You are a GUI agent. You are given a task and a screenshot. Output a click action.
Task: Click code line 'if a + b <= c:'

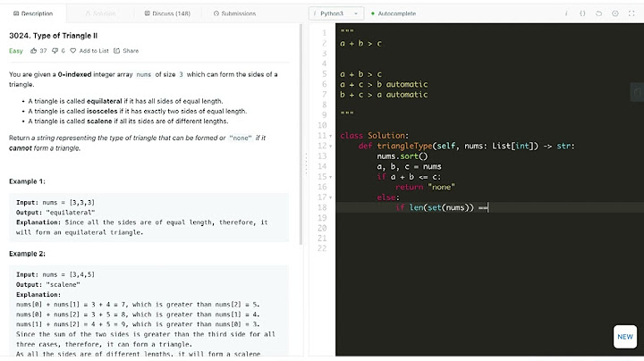point(409,177)
